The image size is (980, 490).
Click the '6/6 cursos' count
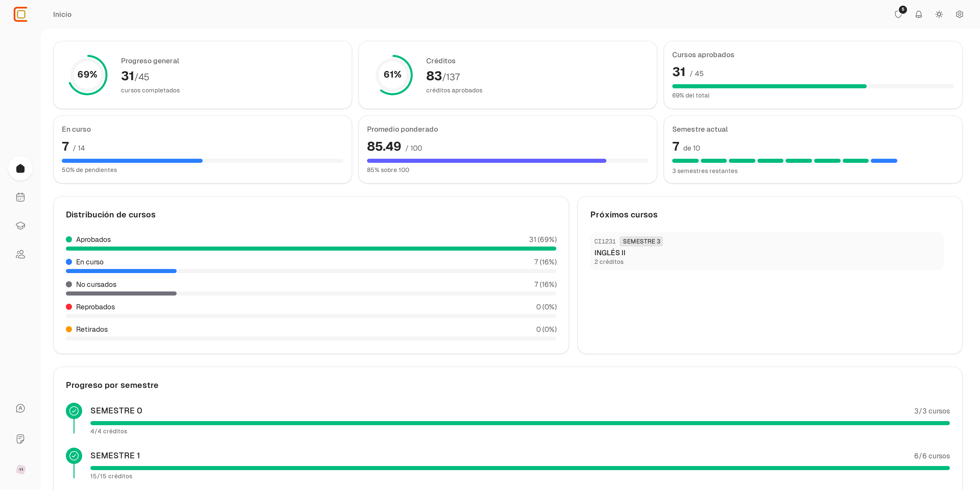pyautogui.click(x=932, y=456)
